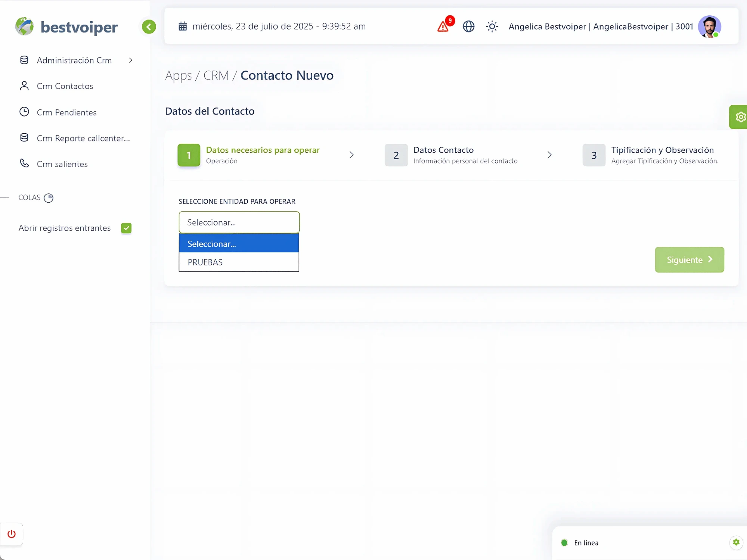Click the user name Angelica Bestvoiper text
Image resolution: width=747 pixels, height=560 pixels.
coord(547,27)
